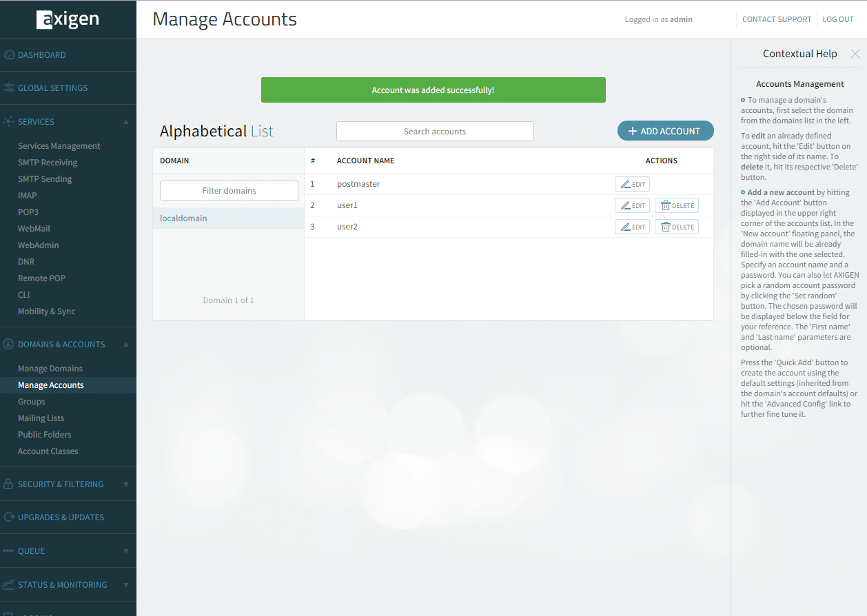
Task: Click the Security & Filtering lock icon
Action: [x=8, y=484]
